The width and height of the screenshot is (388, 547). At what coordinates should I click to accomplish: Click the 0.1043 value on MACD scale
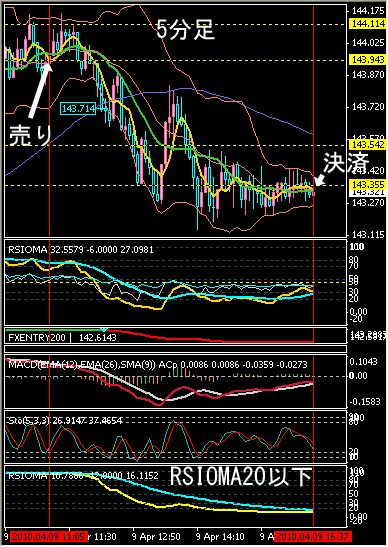coord(363,362)
